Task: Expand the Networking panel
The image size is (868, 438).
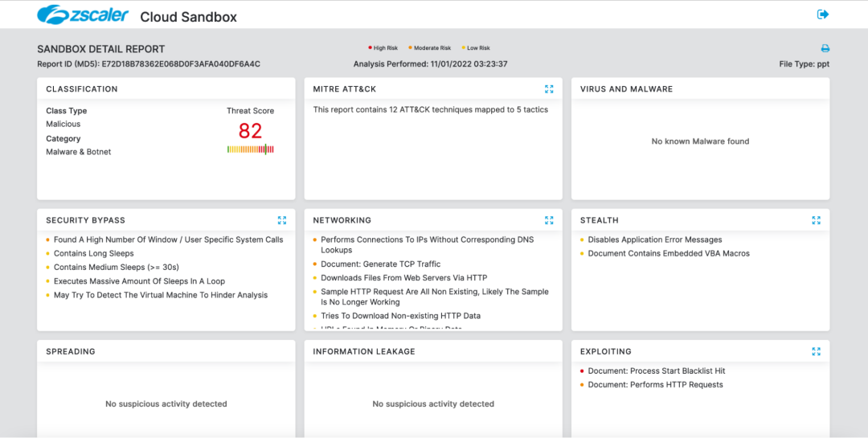Action: [549, 220]
